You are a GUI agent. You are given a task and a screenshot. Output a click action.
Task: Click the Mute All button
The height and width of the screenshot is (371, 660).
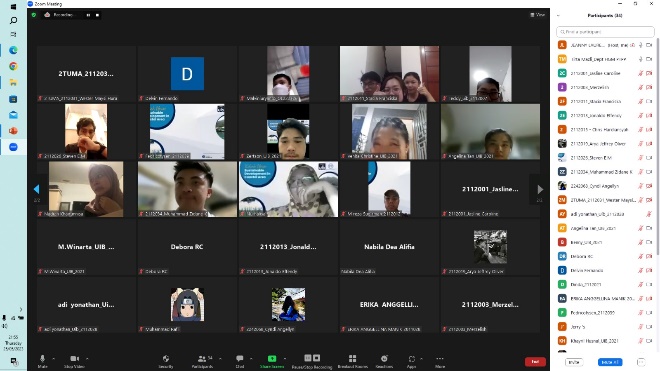(610, 362)
